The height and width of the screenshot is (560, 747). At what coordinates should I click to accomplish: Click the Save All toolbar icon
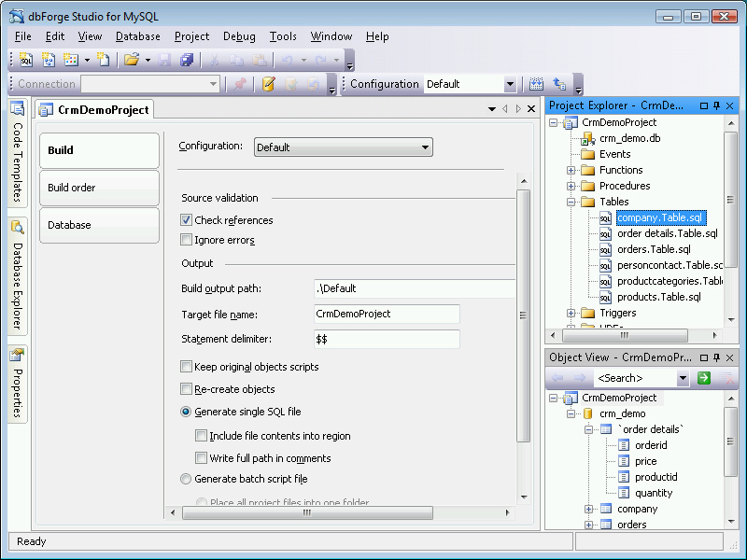click(x=186, y=60)
